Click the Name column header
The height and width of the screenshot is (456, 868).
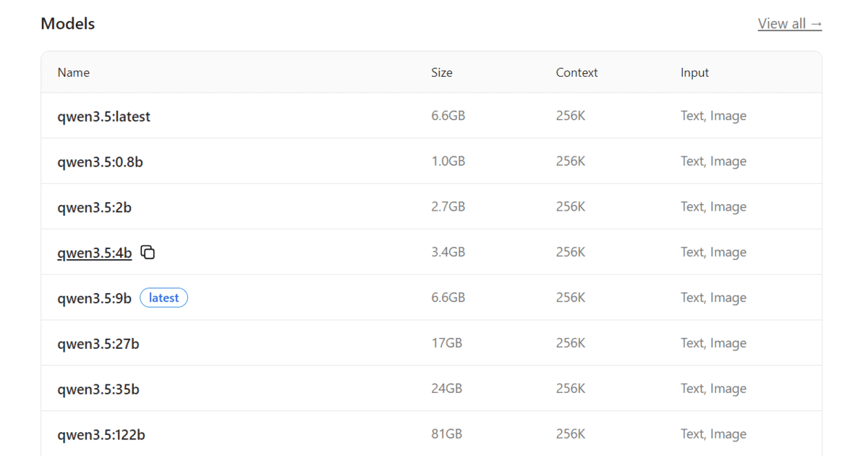point(73,72)
